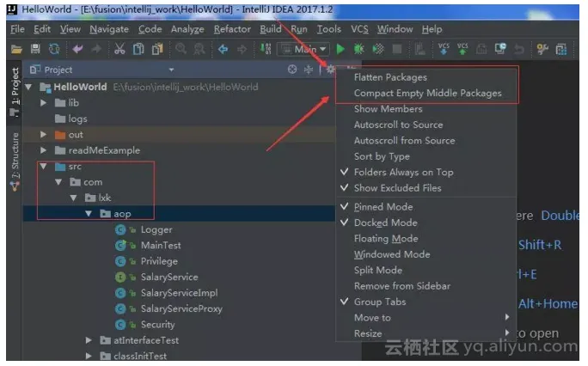The width and height of the screenshot is (588, 366).
Task: Expand the lib folder
Action: [x=44, y=102]
